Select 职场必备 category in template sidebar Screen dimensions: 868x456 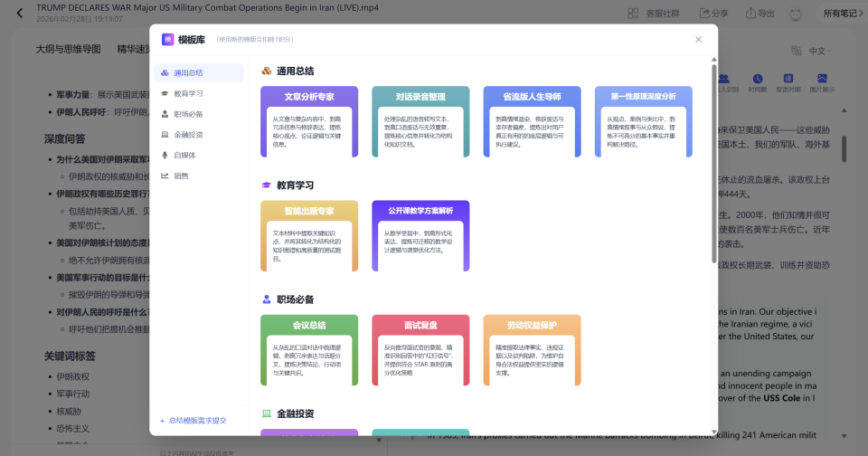click(x=199, y=114)
